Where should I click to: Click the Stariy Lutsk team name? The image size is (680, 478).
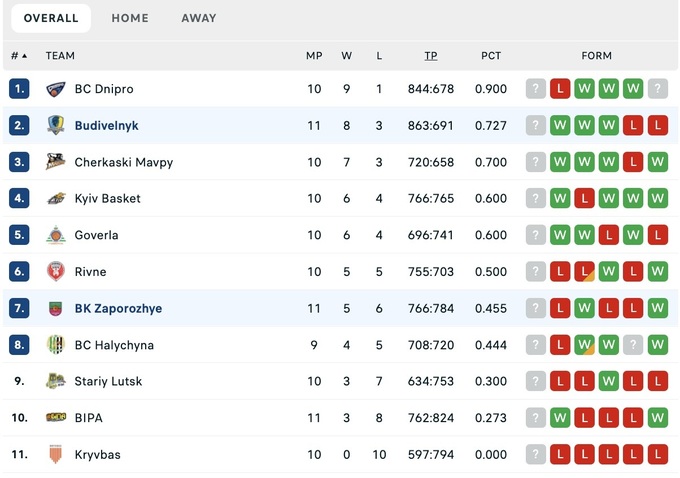pyautogui.click(x=108, y=382)
